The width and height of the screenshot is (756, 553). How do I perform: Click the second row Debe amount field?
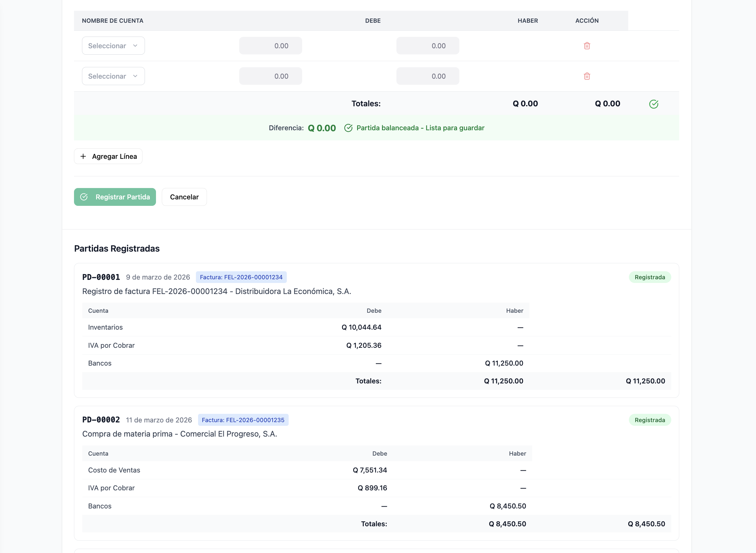click(x=271, y=76)
